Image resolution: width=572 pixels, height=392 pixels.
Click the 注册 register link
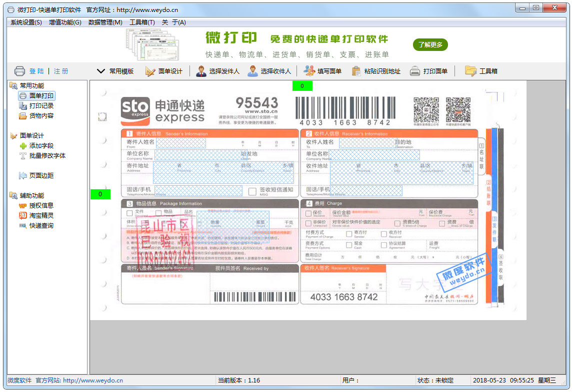coord(61,71)
